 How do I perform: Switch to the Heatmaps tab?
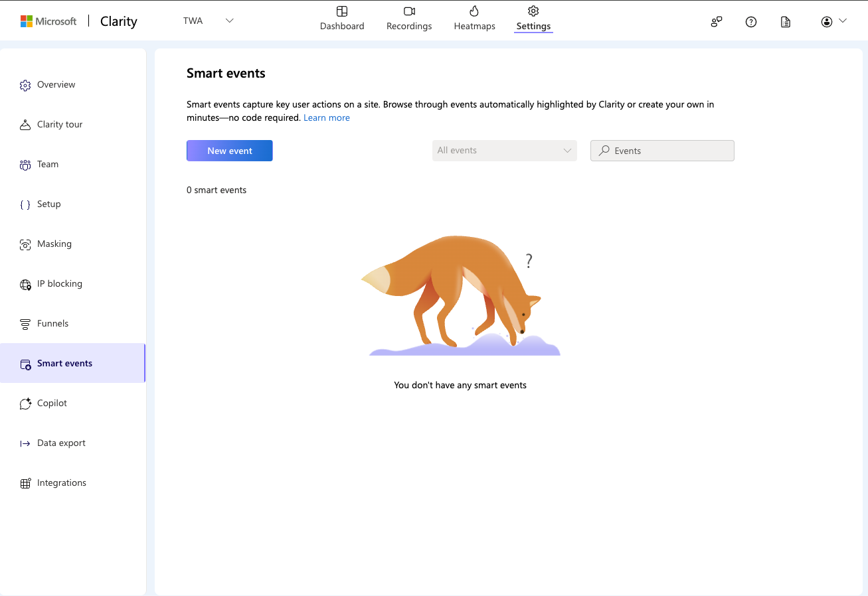point(474,18)
